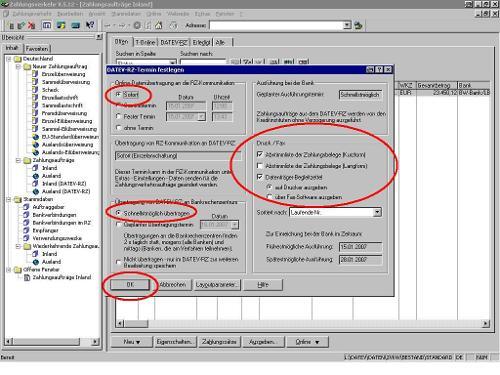Select Geplanter Übertragungstermin radio button

[118, 225]
